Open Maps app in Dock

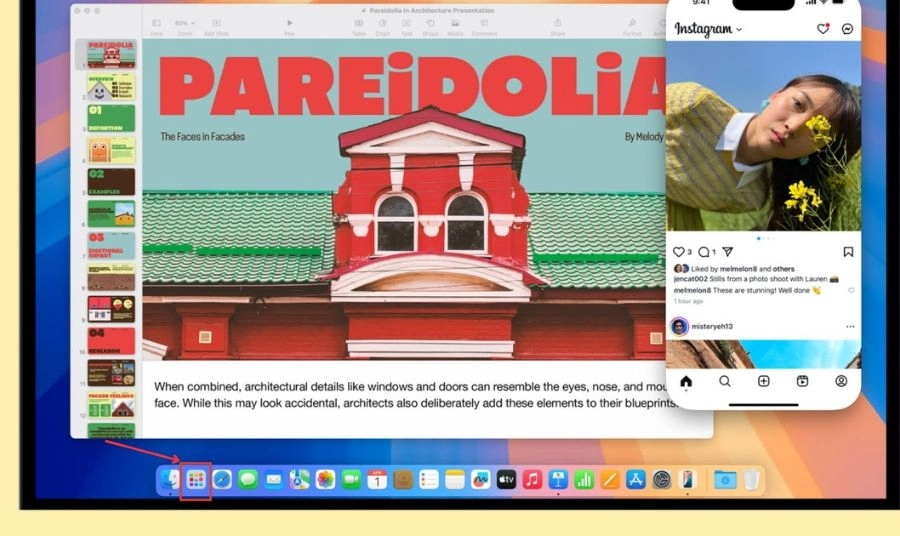[x=300, y=479]
